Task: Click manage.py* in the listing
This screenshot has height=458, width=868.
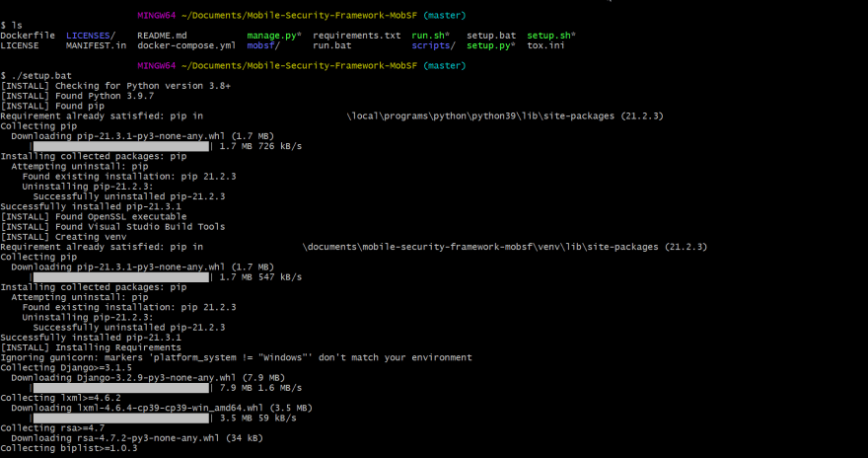Action: click(274, 36)
